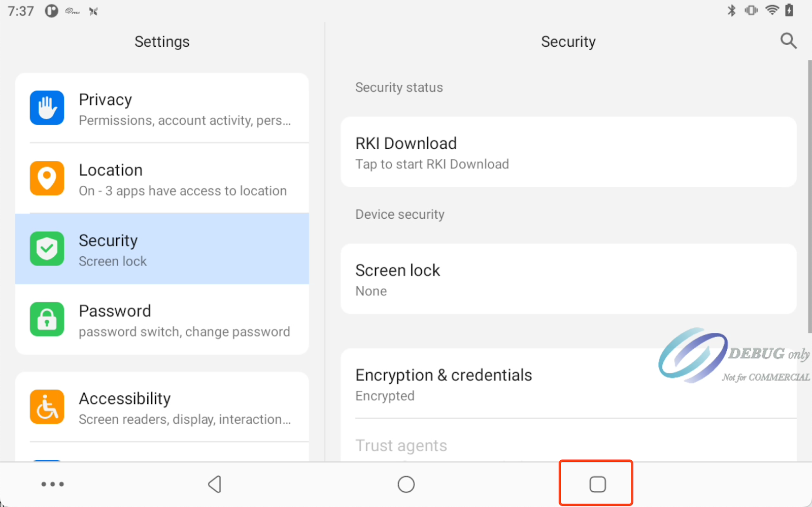Image resolution: width=812 pixels, height=507 pixels.
Task: Tap the search magnifier icon
Action: (x=788, y=41)
